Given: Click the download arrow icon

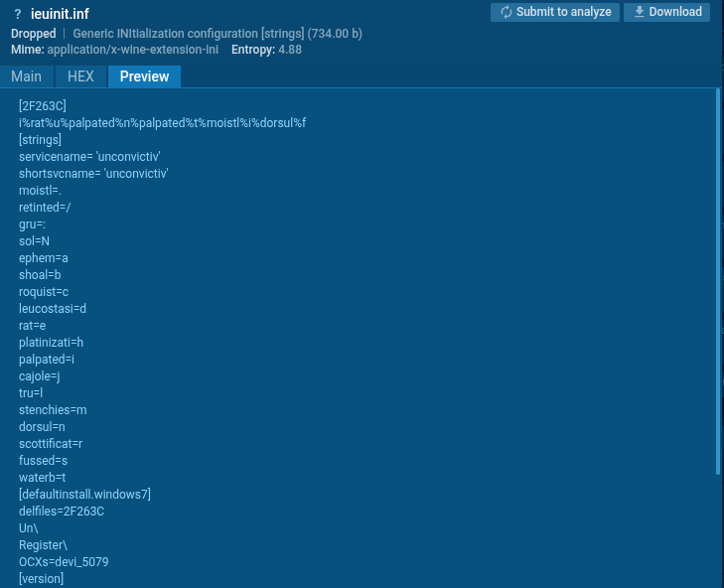Looking at the screenshot, I should coord(639,12).
